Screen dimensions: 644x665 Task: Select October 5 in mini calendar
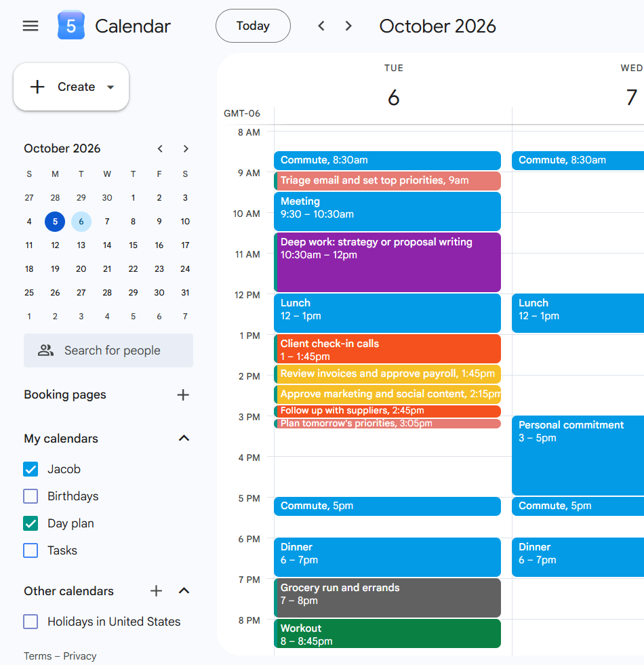[55, 222]
